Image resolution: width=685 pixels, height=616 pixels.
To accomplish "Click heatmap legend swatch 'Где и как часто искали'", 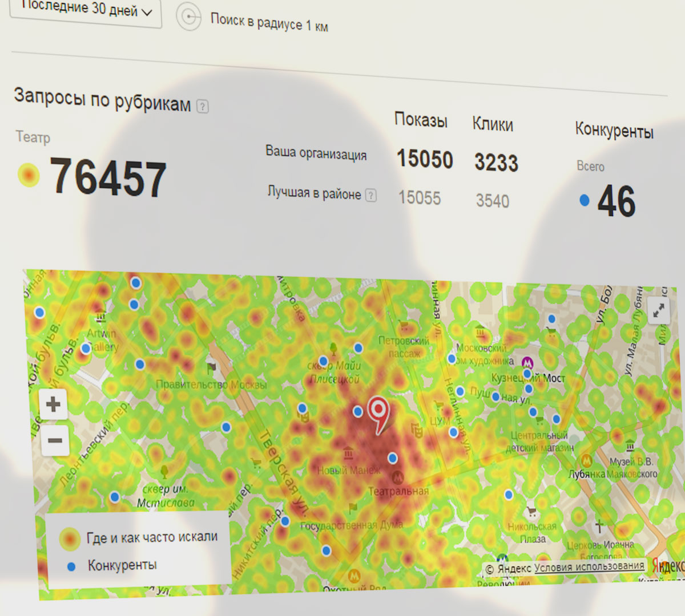I will [70, 539].
